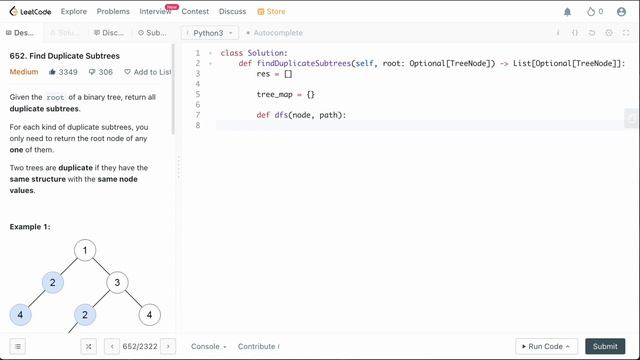
Task: Switch to the Solution tab
Action: point(64,33)
